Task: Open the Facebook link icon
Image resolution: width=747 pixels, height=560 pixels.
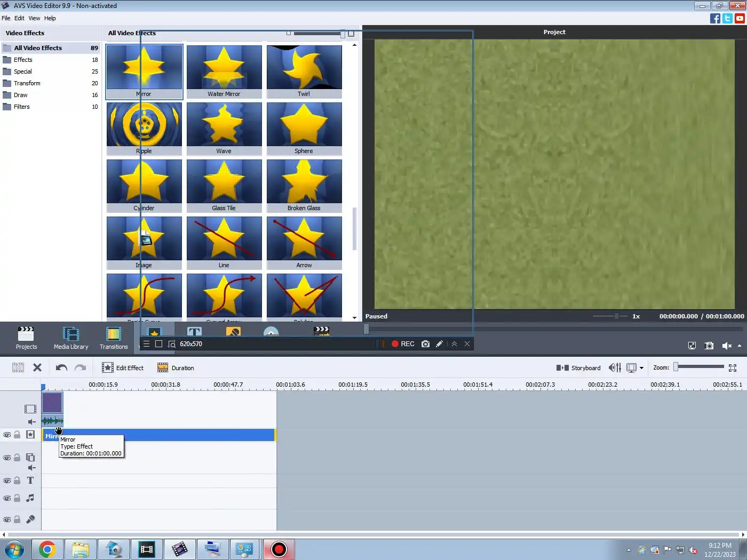Action: click(x=715, y=18)
